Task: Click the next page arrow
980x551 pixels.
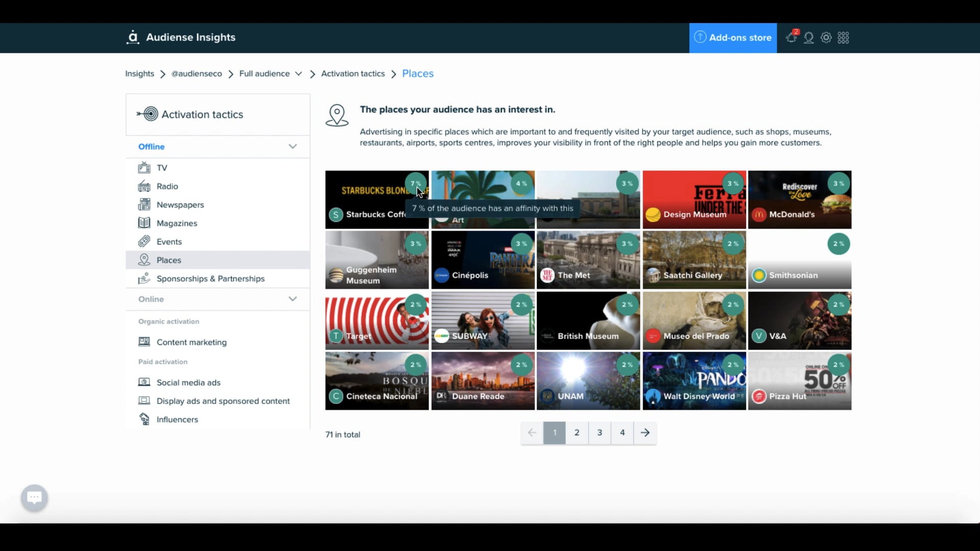Action: (x=645, y=433)
